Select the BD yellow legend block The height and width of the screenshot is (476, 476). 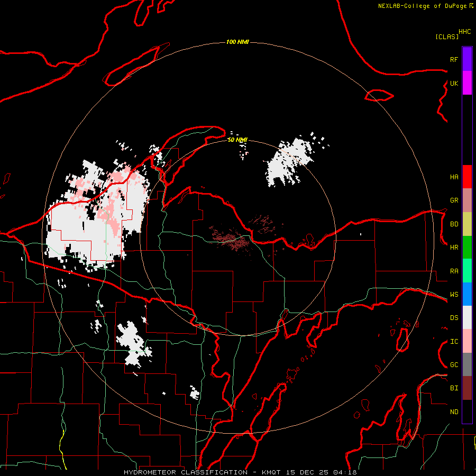pos(467,224)
